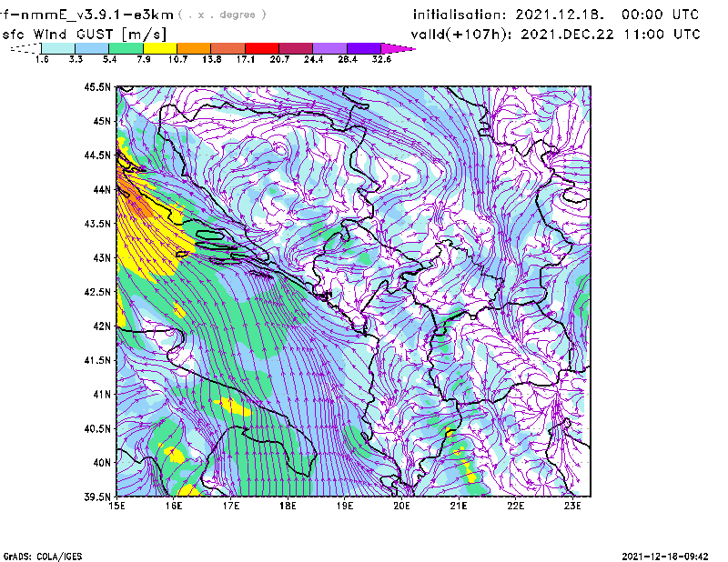Screen dimensions: 728x562
Task: Click the '41.5N' latitude label
Action: pyautogui.click(x=97, y=360)
